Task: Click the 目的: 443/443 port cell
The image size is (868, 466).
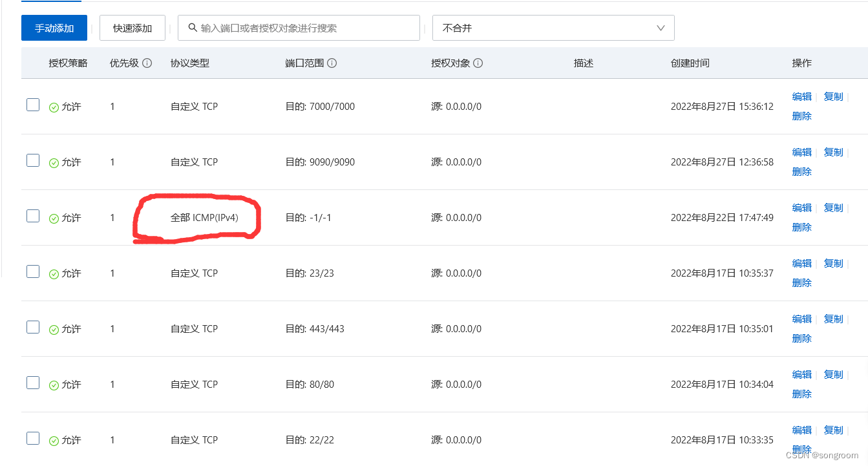Action: pos(315,329)
